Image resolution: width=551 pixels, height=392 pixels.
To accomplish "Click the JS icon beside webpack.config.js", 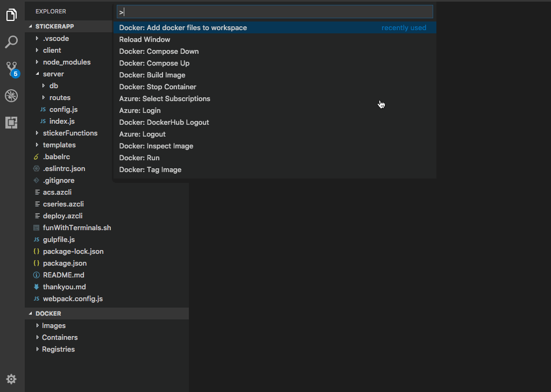I will coord(36,299).
